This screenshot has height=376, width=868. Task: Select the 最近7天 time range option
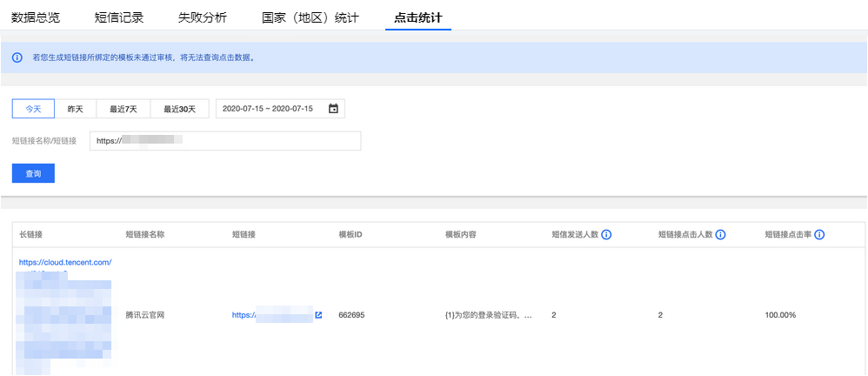124,109
